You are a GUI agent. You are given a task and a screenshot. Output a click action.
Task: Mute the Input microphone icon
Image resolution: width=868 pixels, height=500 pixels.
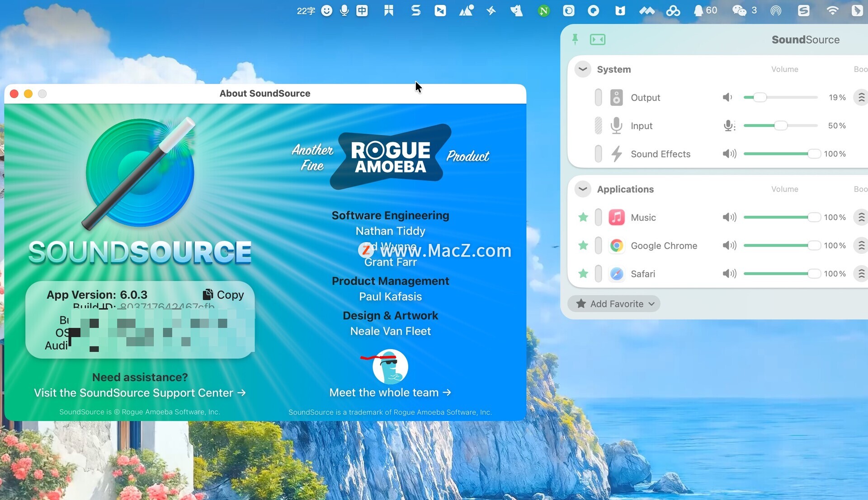pos(729,126)
